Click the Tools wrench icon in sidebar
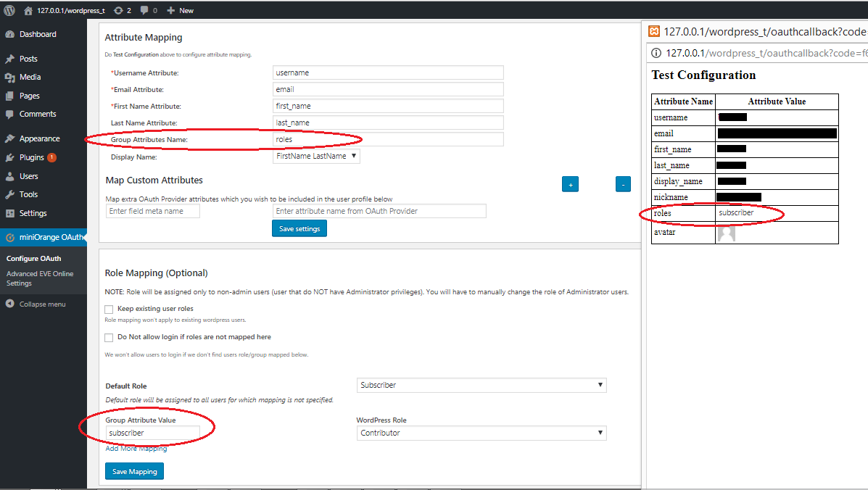 (x=10, y=195)
